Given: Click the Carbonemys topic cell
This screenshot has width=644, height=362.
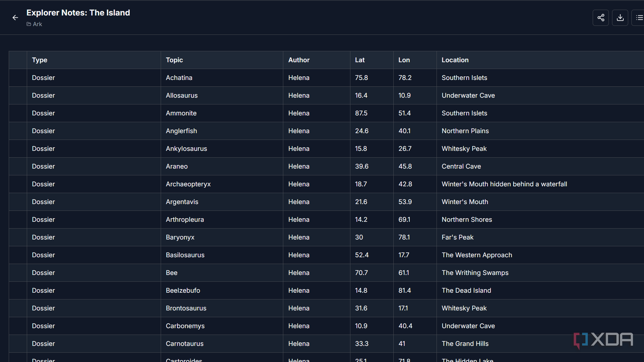Looking at the screenshot, I should point(222,326).
